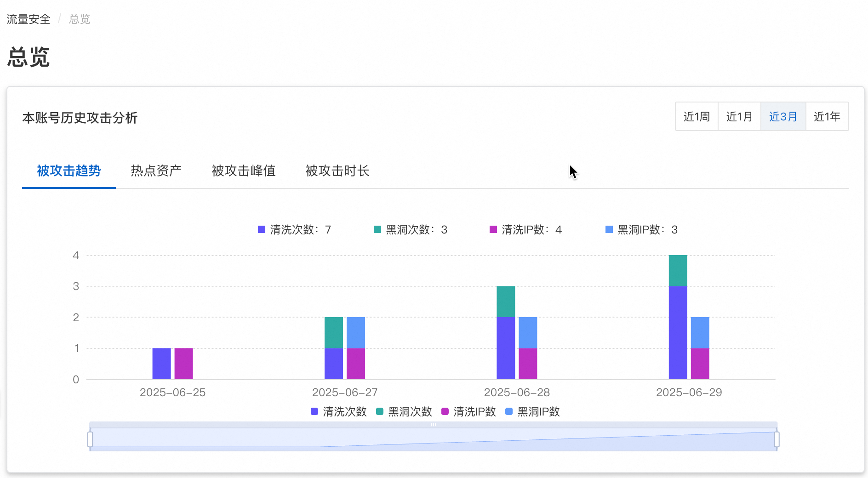
Task: Click the right handle of the zoom slider
Action: tap(777, 439)
